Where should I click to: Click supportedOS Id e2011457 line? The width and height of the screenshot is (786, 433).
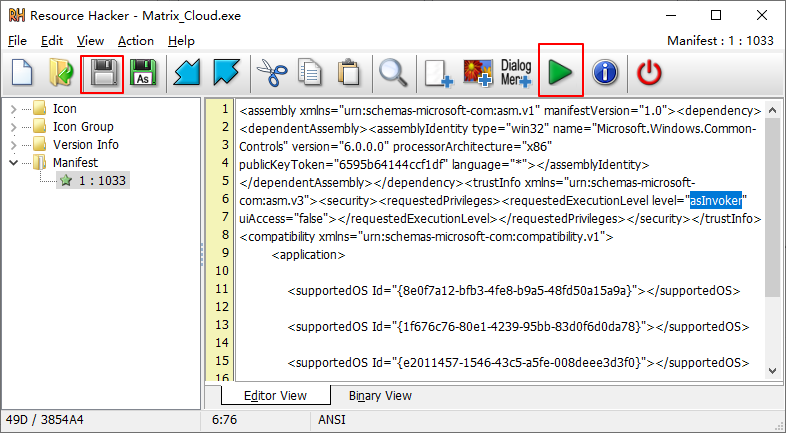[518, 363]
